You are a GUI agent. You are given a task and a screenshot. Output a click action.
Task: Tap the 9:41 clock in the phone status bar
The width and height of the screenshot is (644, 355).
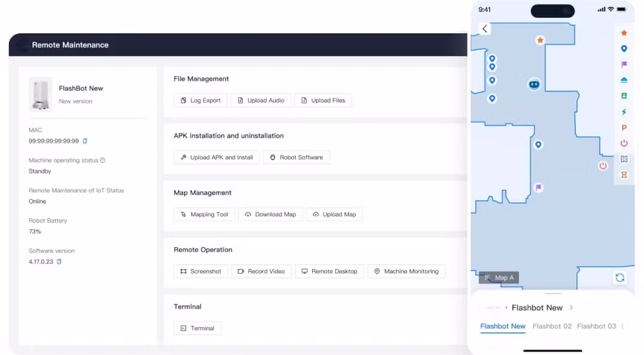pos(484,9)
